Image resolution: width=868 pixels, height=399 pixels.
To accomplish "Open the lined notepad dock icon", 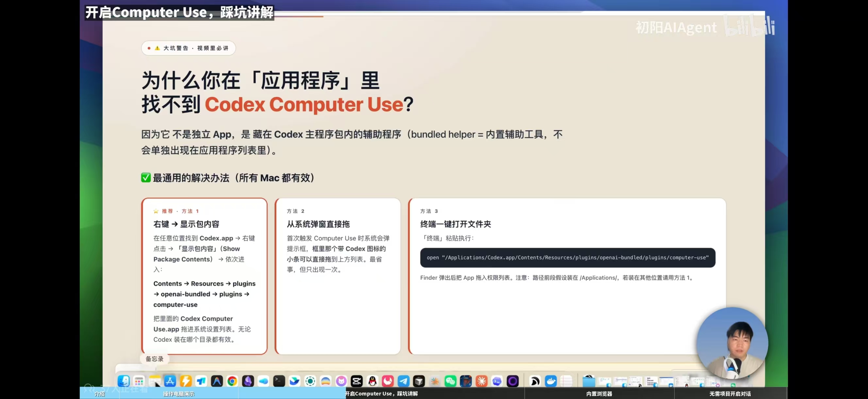I will pos(566,381).
